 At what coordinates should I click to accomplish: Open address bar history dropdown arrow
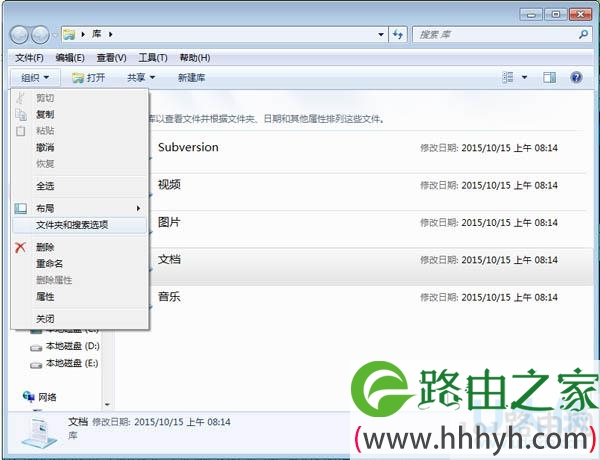tap(381, 35)
